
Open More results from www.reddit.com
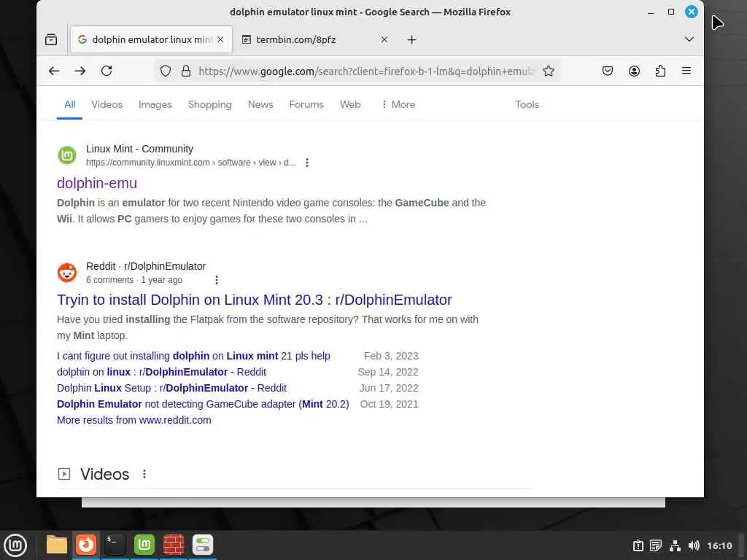tap(134, 420)
